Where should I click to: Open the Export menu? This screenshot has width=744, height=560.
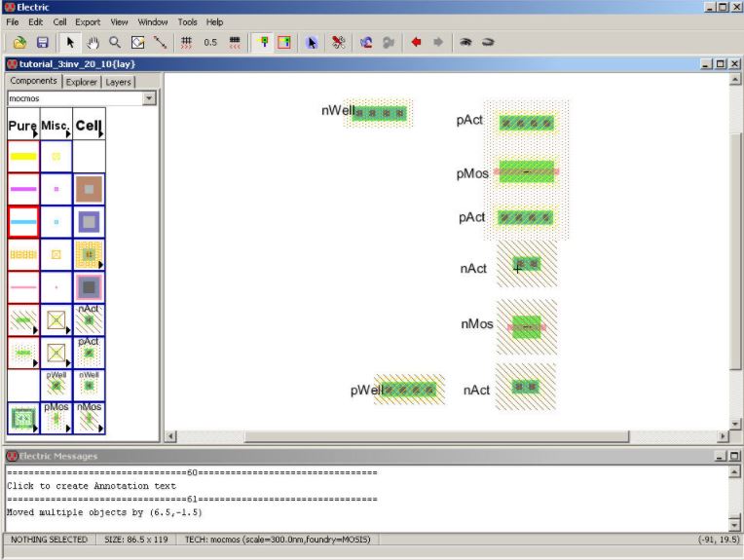pos(88,21)
